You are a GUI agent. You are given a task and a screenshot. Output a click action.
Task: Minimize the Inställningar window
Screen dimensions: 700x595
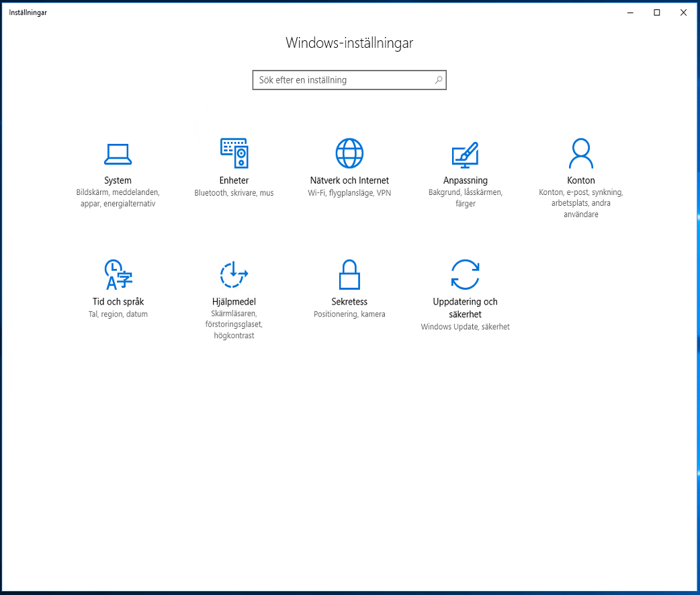coord(630,12)
